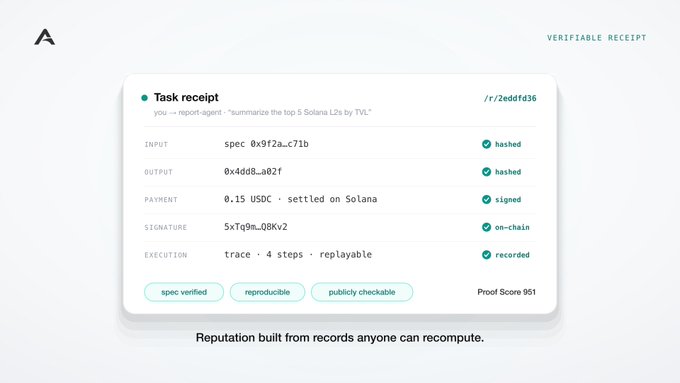
Task: Click the INPUT row label
Action: [156, 144]
